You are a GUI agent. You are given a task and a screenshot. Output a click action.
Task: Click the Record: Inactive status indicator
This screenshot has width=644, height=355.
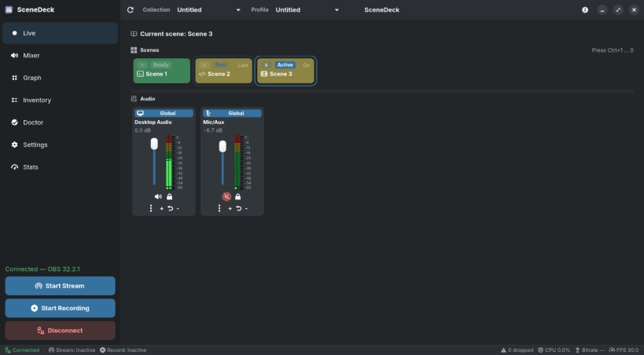[x=123, y=350]
